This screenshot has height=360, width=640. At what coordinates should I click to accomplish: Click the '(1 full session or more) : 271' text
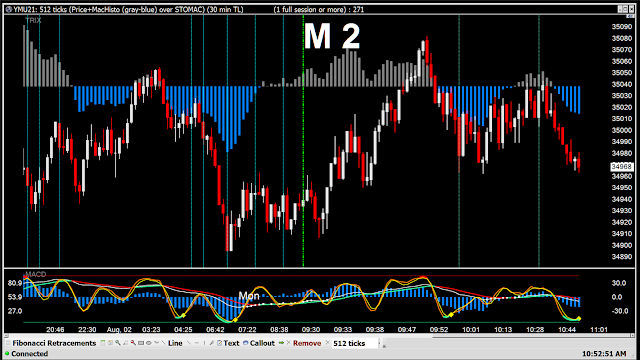319,9
